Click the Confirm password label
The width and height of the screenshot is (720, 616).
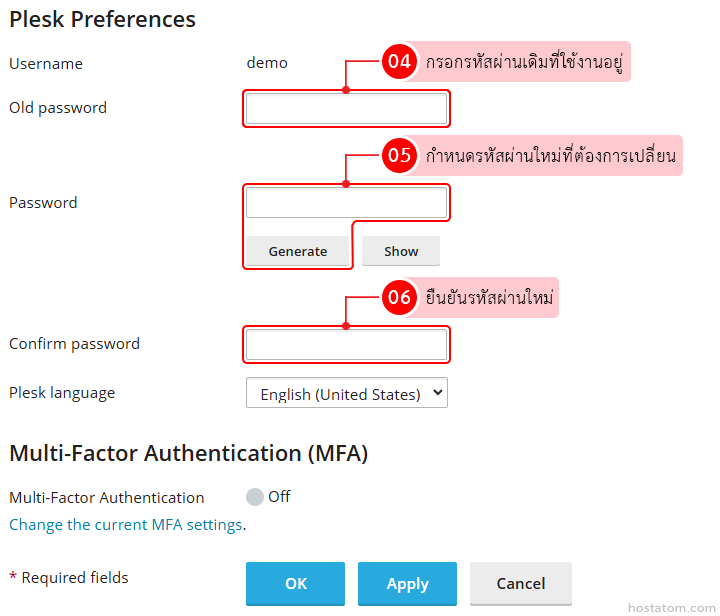click(x=74, y=344)
